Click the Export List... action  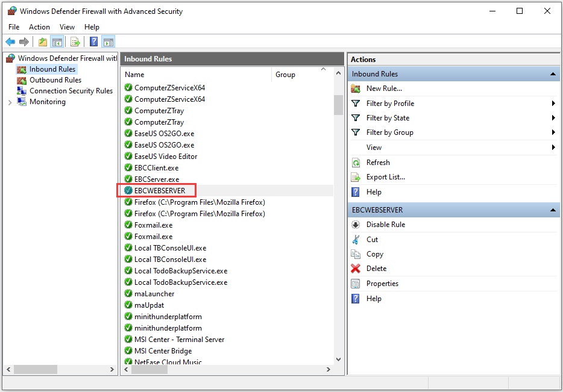(x=386, y=177)
